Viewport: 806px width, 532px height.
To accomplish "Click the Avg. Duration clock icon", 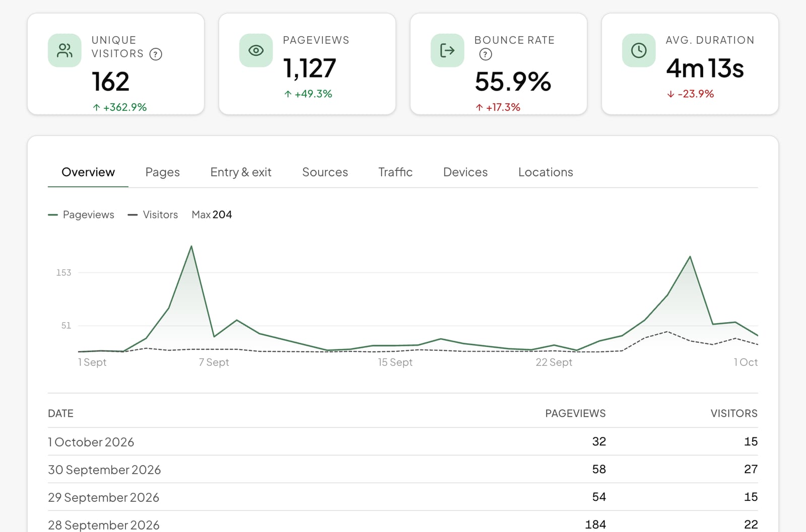I will [639, 50].
